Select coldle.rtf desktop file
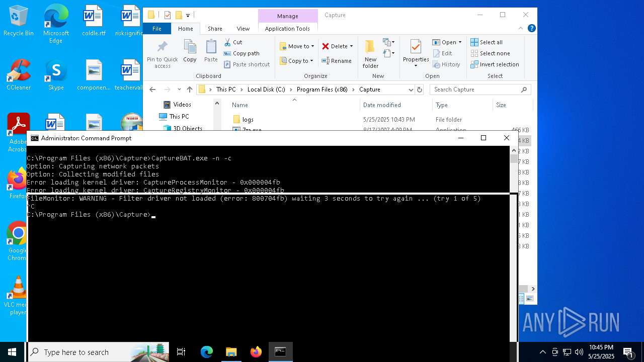Viewport: 644px width, 362px height. (94, 21)
